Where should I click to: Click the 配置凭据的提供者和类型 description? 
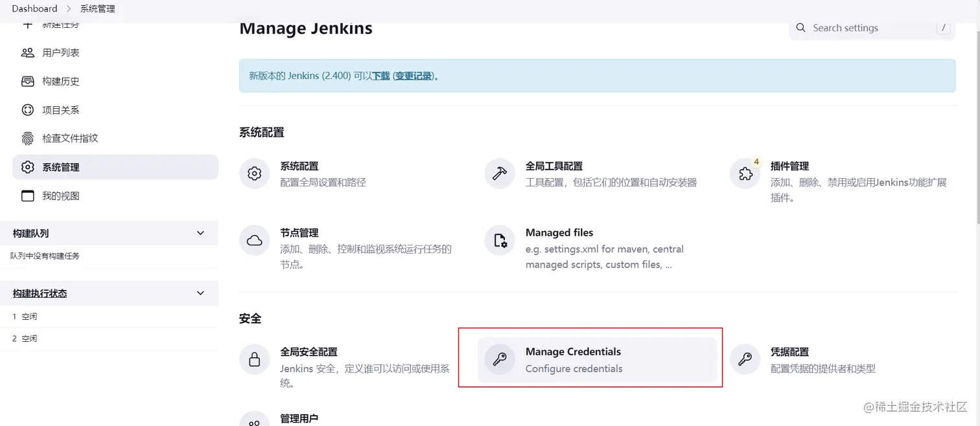click(823, 368)
